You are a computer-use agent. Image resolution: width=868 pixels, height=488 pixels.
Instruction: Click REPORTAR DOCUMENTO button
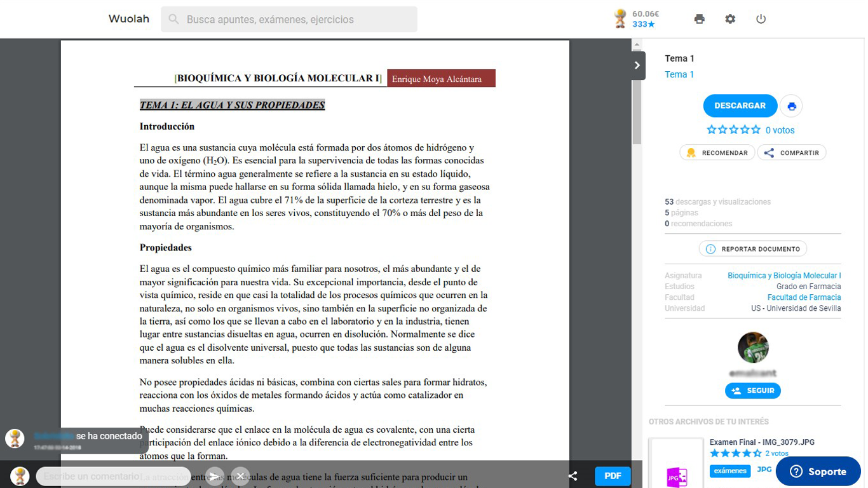coord(753,248)
